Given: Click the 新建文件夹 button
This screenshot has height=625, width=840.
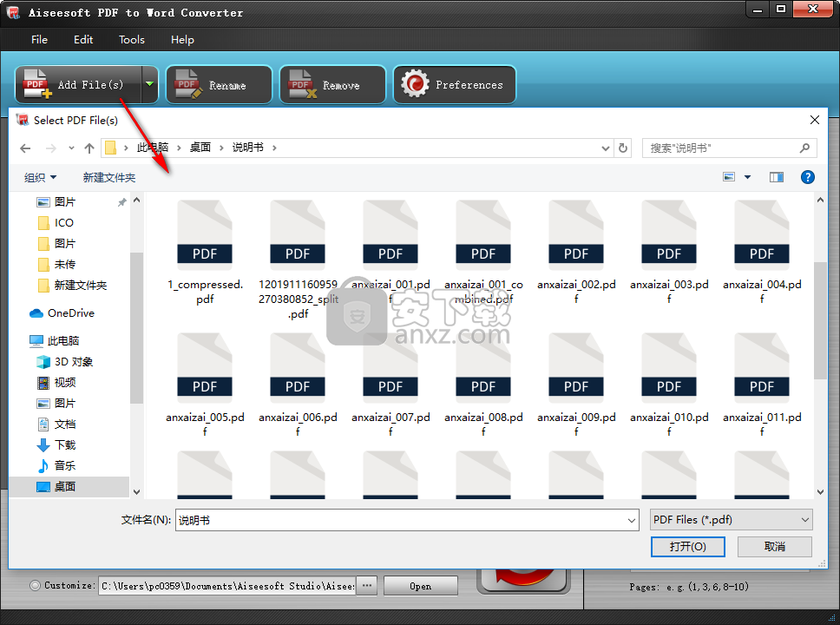Looking at the screenshot, I should (108, 177).
